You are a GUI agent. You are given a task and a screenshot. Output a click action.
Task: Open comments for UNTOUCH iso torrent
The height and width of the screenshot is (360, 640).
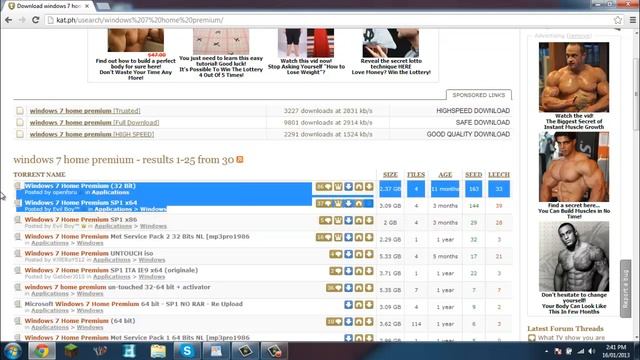click(x=336, y=254)
